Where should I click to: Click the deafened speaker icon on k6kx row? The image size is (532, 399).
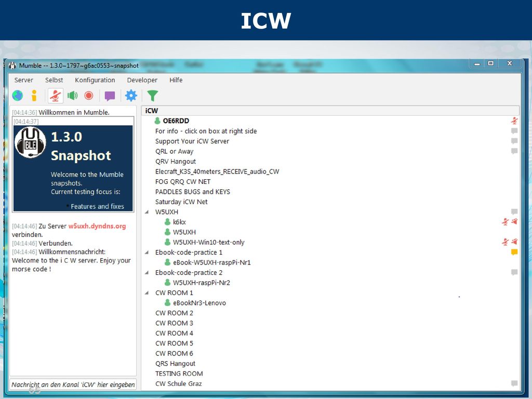pos(514,222)
